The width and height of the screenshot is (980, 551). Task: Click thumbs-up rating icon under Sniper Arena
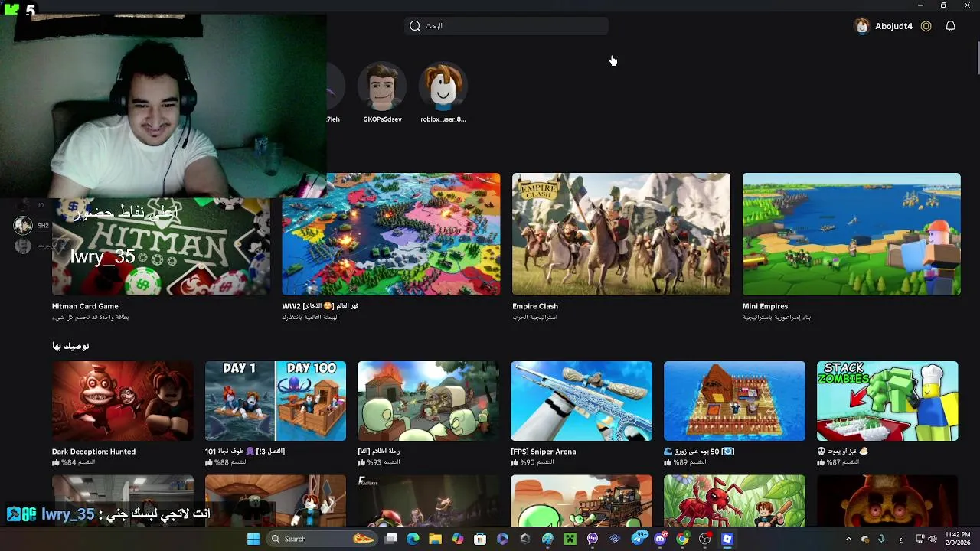pyautogui.click(x=514, y=463)
